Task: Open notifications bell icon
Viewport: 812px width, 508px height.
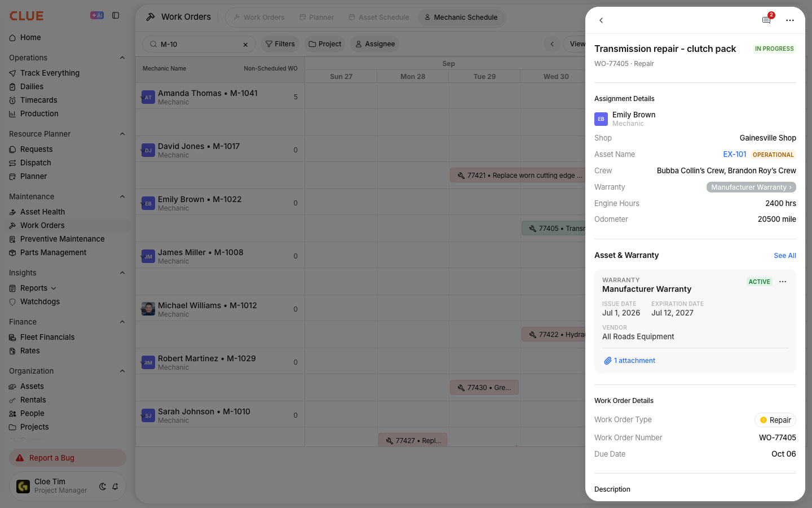Action: [x=115, y=487]
